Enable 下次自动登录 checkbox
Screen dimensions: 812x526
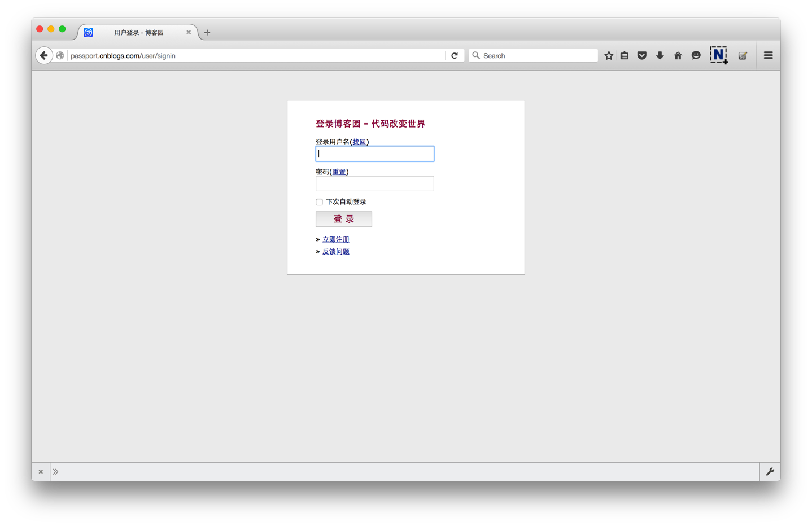click(x=319, y=202)
